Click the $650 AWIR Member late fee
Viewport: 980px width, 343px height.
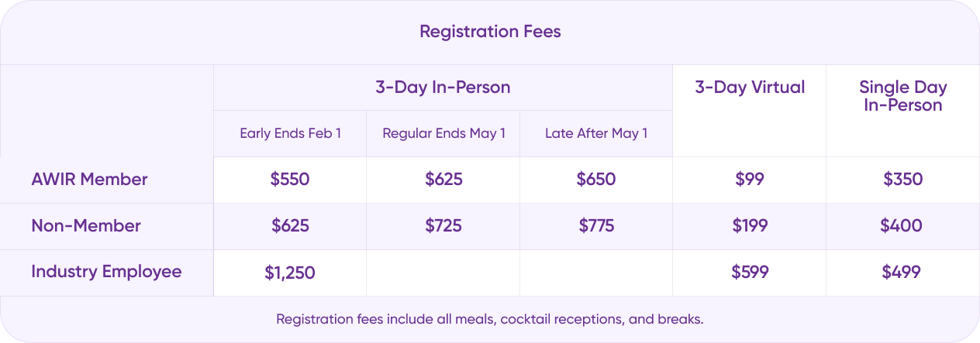[x=596, y=180]
